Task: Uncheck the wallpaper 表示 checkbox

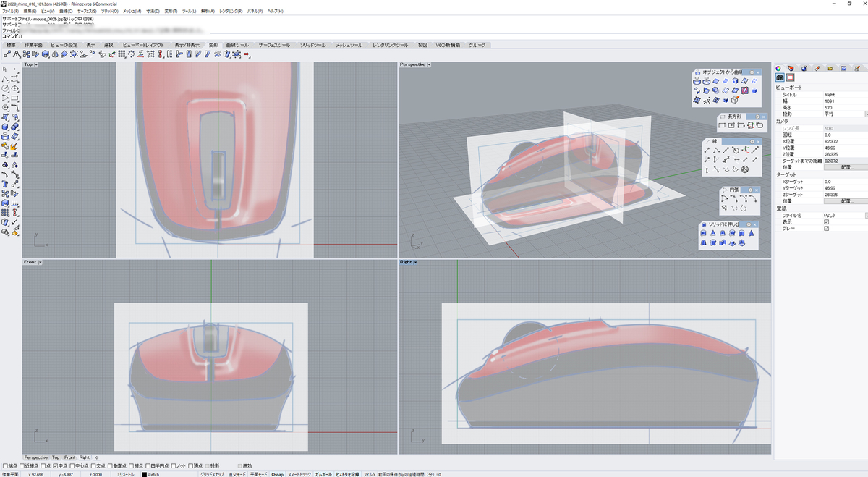Action: point(826,221)
